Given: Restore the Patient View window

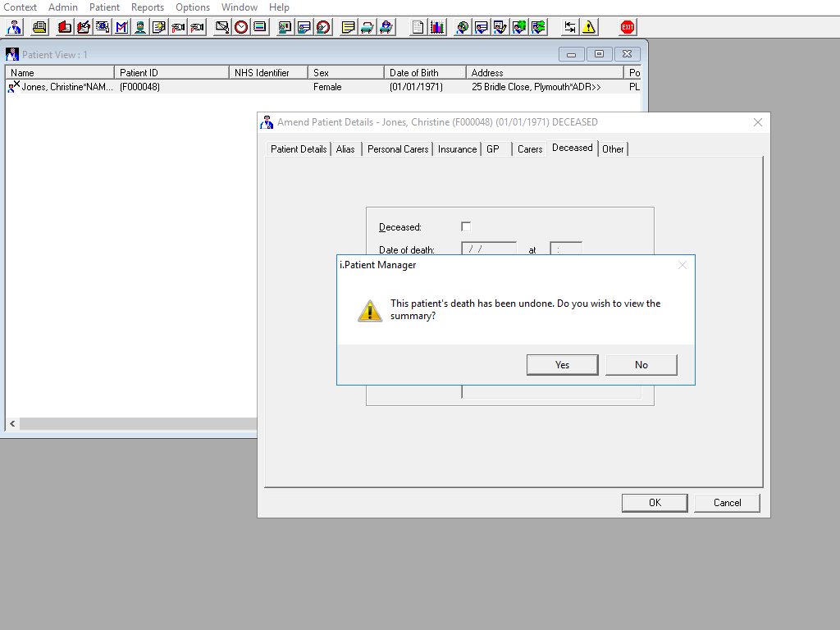Looking at the screenshot, I should coord(599,54).
